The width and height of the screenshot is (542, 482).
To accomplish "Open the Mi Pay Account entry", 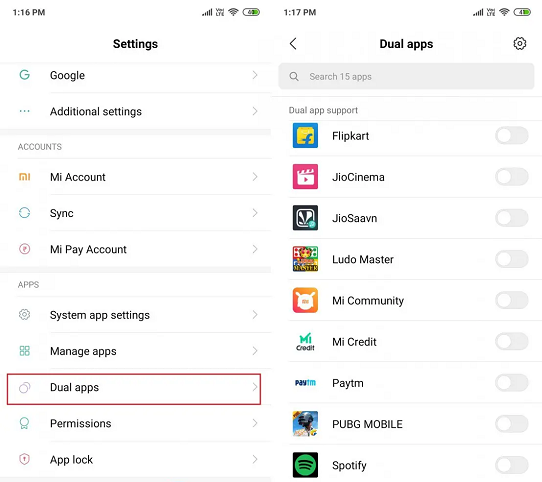I will pyautogui.click(x=136, y=249).
